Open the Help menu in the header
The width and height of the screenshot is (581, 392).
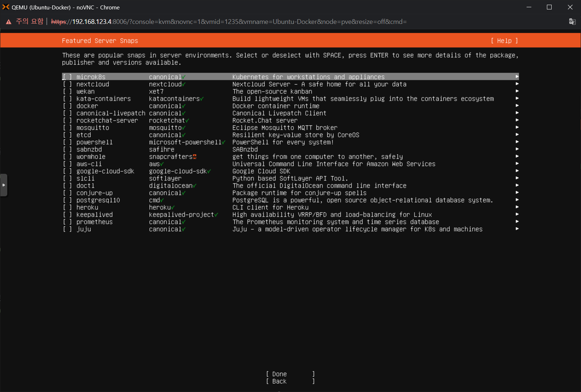coord(504,41)
